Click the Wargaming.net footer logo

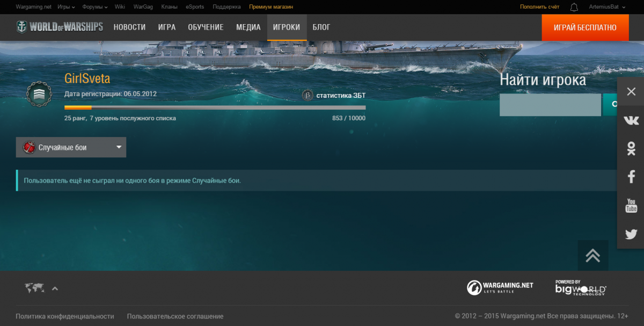(x=500, y=287)
